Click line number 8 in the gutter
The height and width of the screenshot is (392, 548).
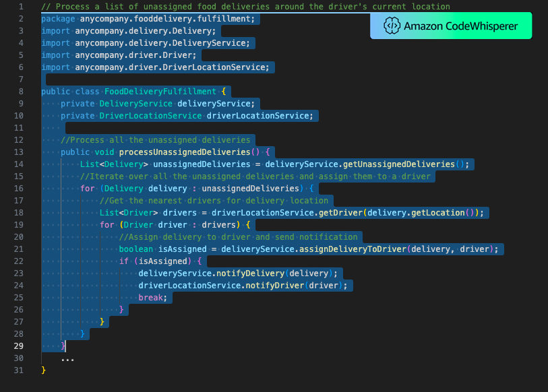[21, 92]
